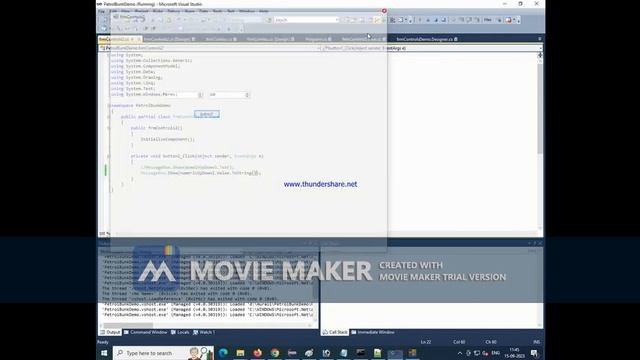Focus the numeric field showing 100
This screenshot has width=640, height=360.
coord(227,95)
